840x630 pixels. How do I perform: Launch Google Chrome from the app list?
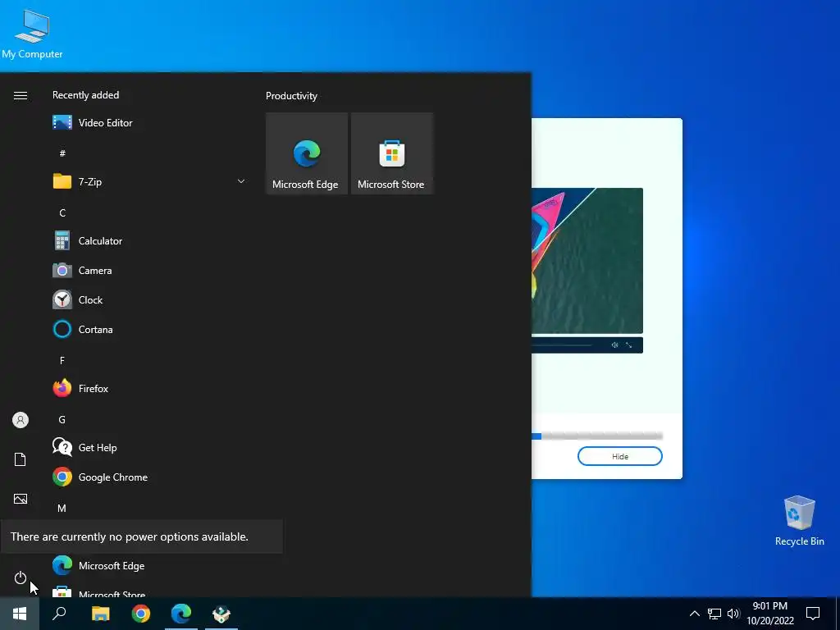[150, 477]
